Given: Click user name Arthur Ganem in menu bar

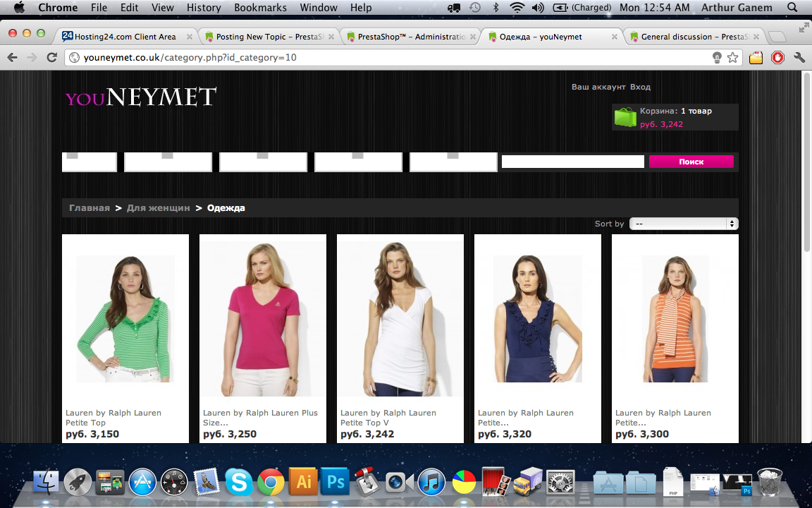Looking at the screenshot, I should (x=737, y=7).
